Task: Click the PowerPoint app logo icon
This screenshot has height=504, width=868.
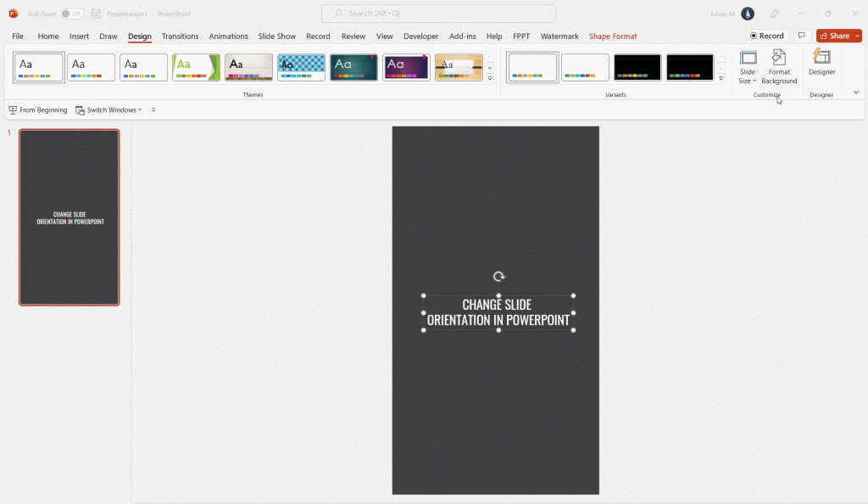Action: [14, 14]
